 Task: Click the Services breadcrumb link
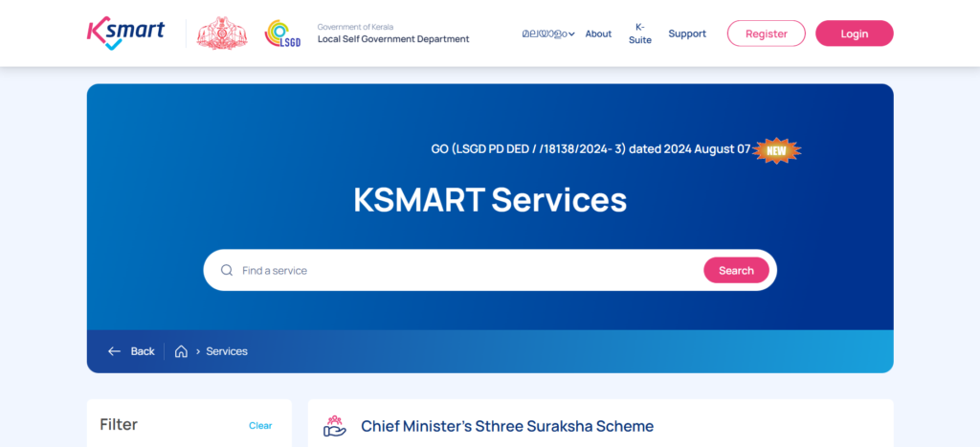click(227, 351)
